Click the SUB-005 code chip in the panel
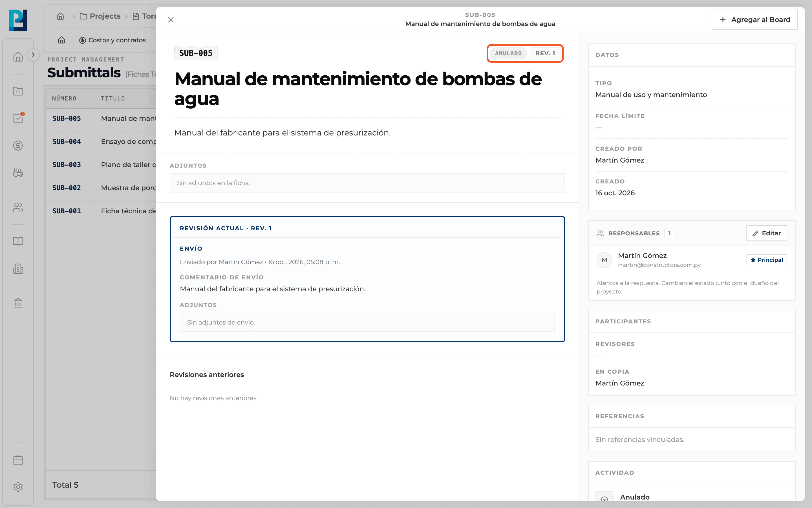 click(196, 53)
